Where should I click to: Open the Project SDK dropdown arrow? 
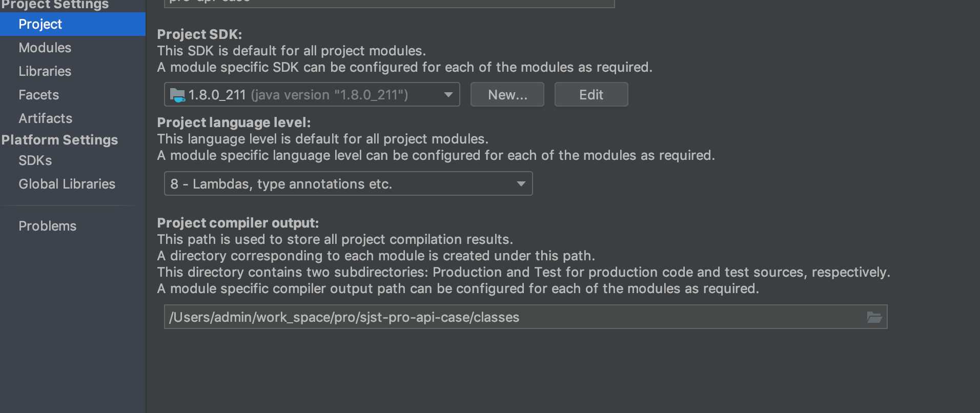point(448,95)
